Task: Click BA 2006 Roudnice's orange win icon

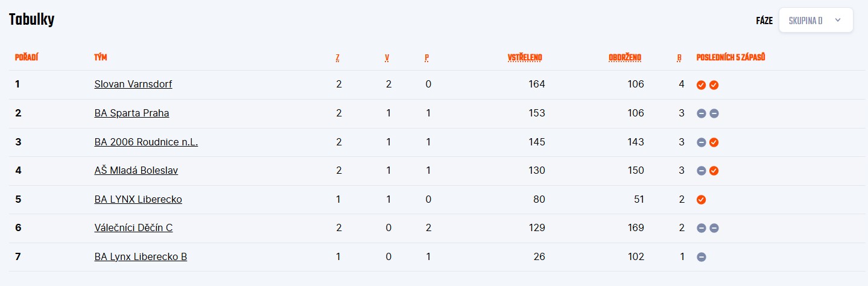Action: [714, 142]
